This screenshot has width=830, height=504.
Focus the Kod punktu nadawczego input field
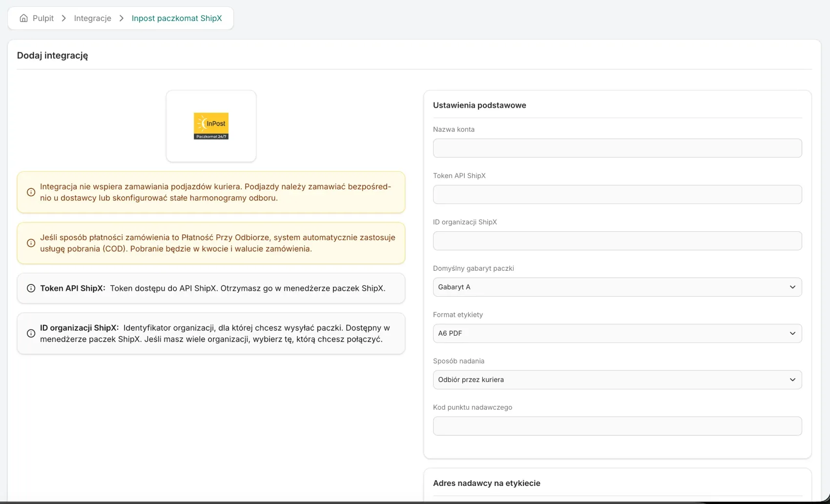pyautogui.click(x=617, y=426)
